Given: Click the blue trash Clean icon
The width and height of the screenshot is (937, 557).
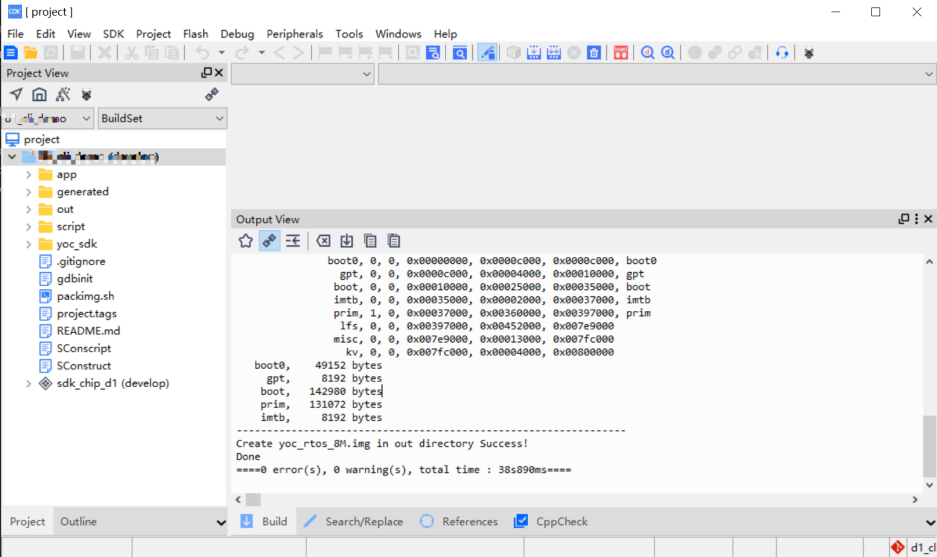Looking at the screenshot, I should pyautogui.click(x=594, y=53).
